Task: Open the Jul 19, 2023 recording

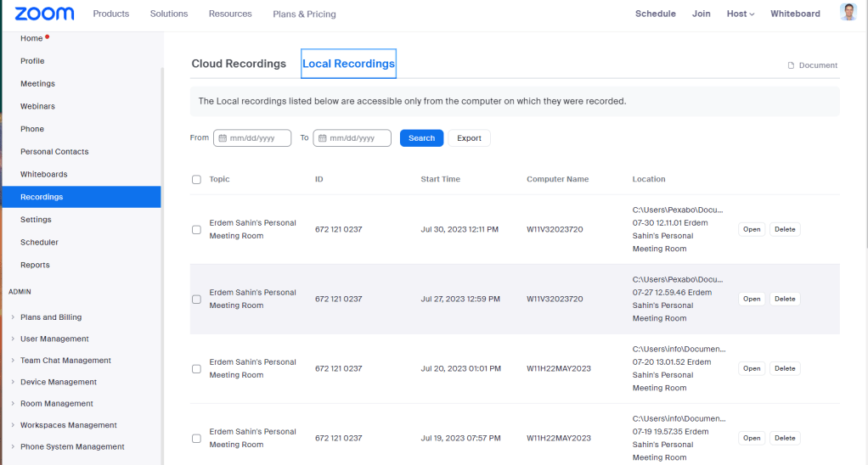Action: coord(752,439)
